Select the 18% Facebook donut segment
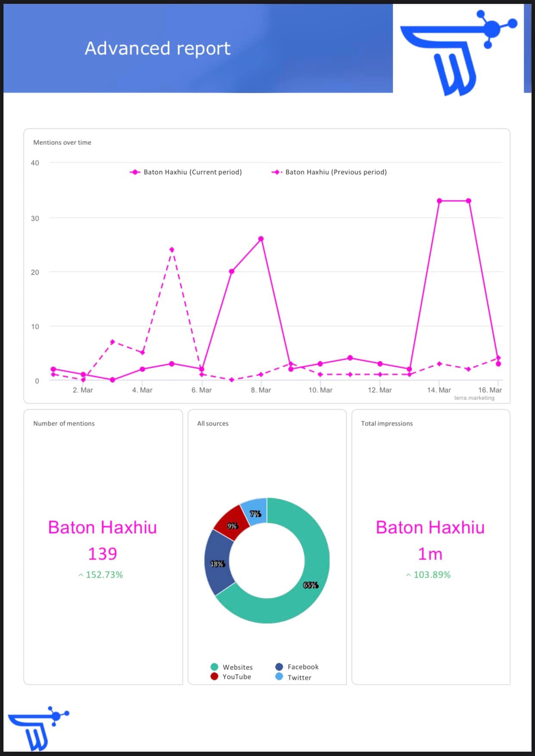This screenshot has width=535, height=756. point(217,564)
